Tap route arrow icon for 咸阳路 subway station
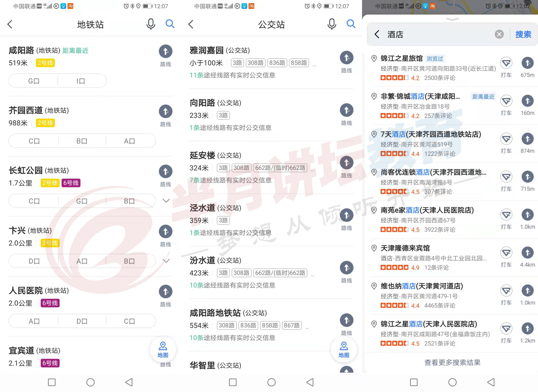Viewport: 538px width, 392px height. click(x=165, y=51)
